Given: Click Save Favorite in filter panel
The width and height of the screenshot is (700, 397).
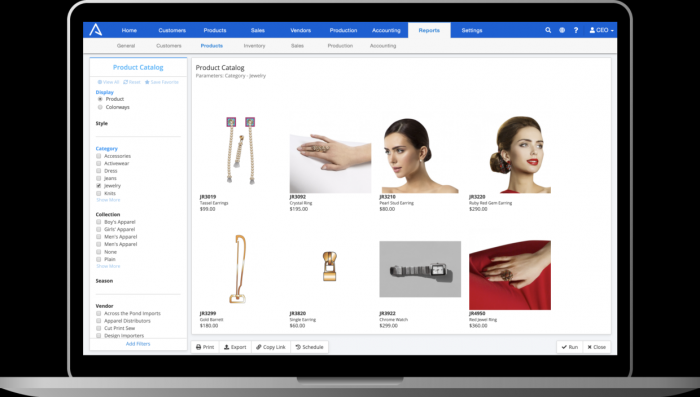Looking at the screenshot, I should [x=162, y=82].
